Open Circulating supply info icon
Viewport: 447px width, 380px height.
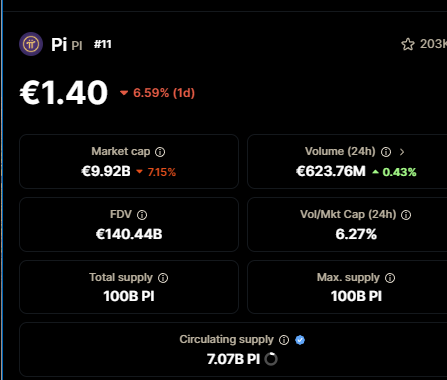pyautogui.click(x=284, y=340)
